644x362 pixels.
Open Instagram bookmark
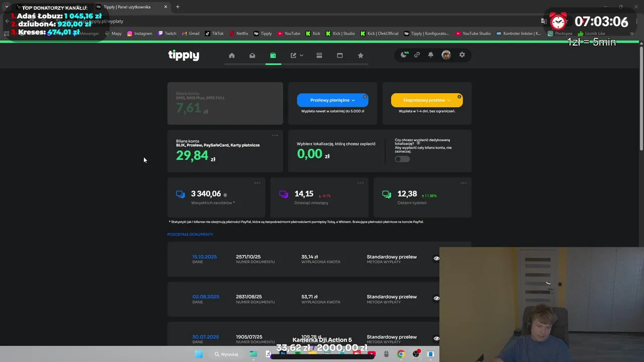(x=139, y=34)
